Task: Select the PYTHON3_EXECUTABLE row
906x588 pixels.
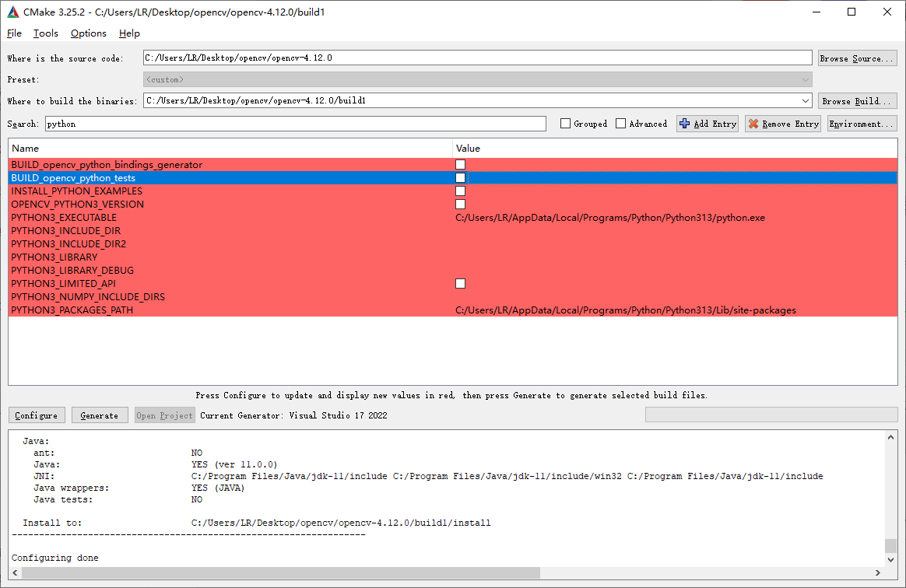Action: coord(453,218)
